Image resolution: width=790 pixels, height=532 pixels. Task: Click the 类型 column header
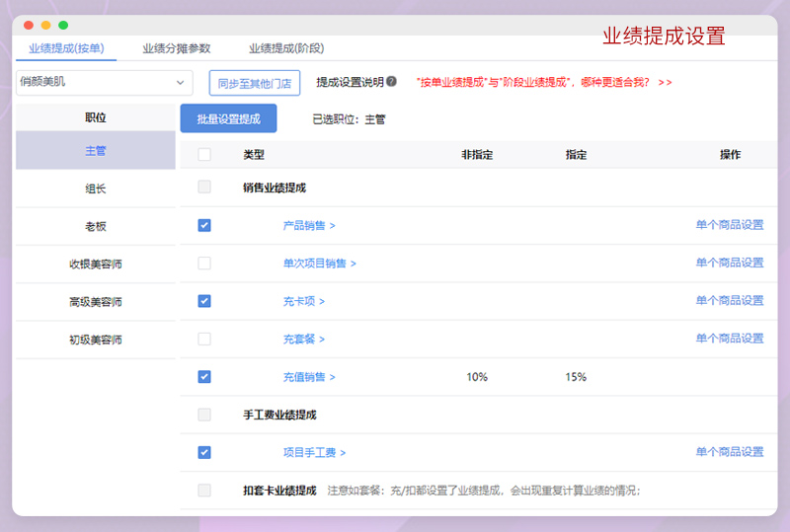tap(254, 155)
